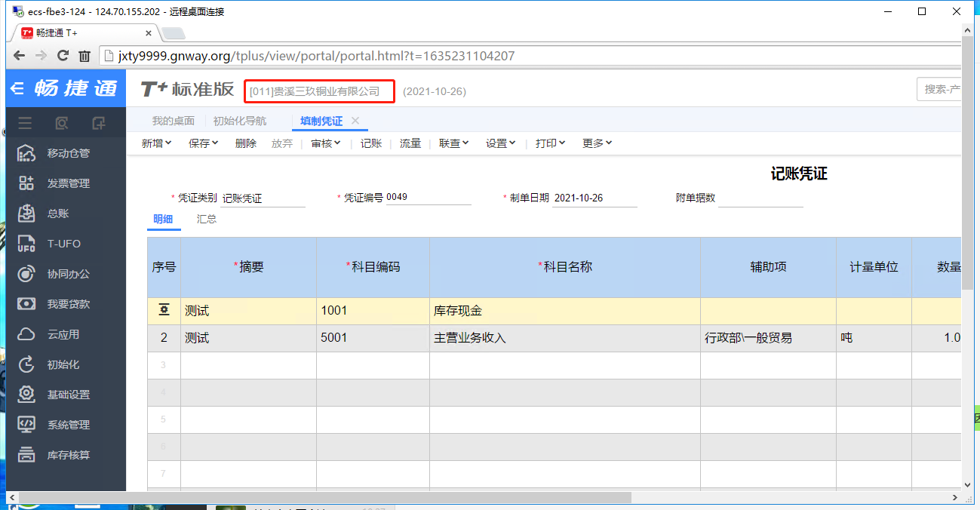The width and height of the screenshot is (980, 510).
Task: Go forward with the browser forward arrow
Action: [x=41, y=56]
